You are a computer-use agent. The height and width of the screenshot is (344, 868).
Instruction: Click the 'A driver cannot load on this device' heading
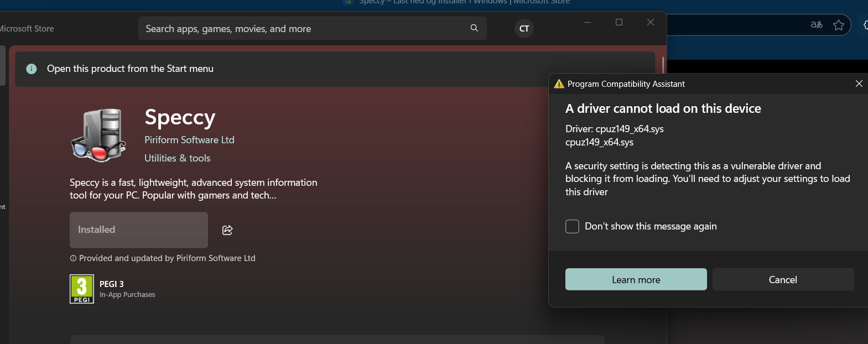point(663,108)
